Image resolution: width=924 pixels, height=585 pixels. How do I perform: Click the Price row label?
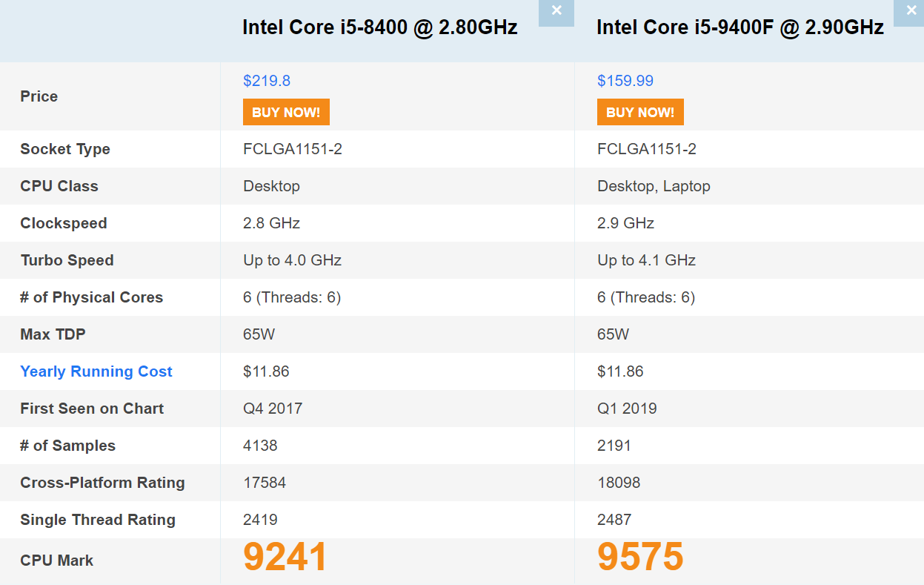(39, 96)
